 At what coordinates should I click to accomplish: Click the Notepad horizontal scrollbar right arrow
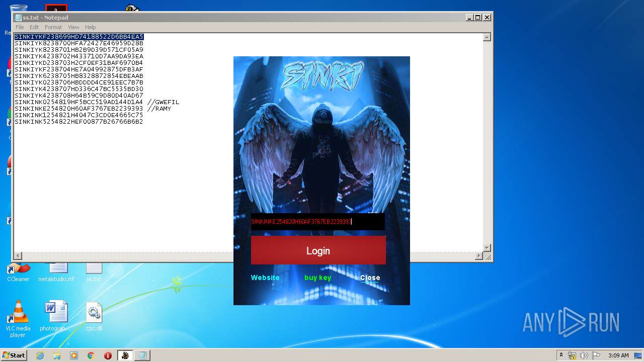coord(479,256)
